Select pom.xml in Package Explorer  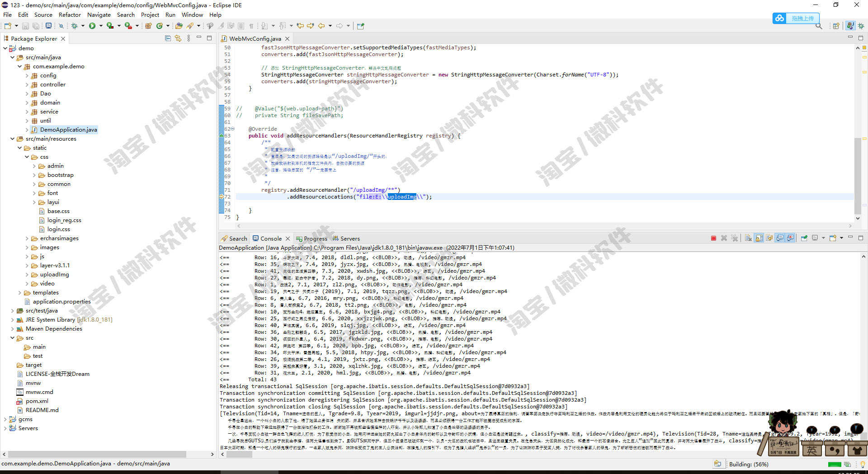(37, 401)
